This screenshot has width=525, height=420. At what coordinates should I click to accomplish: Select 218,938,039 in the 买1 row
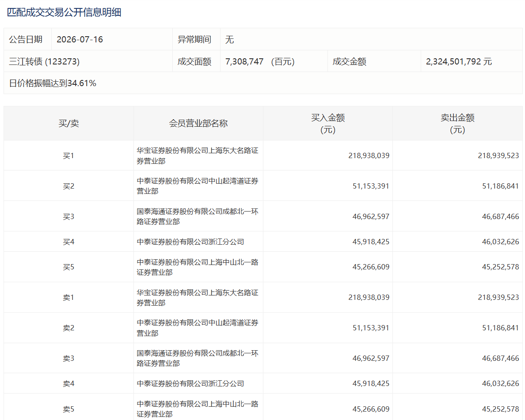(x=369, y=155)
